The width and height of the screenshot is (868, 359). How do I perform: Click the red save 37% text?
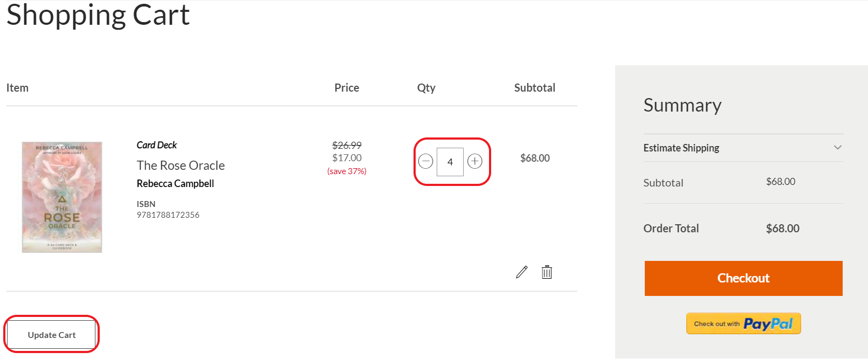click(x=347, y=171)
